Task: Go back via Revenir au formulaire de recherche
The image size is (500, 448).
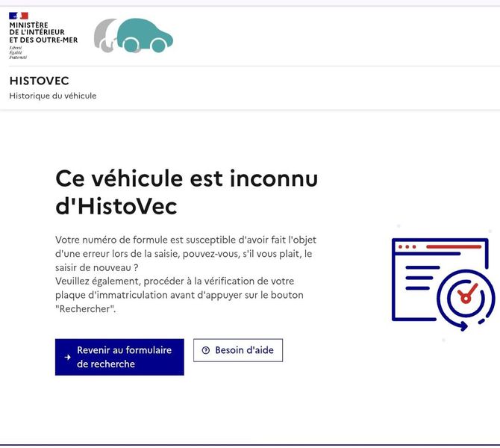Action: coord(119,357)
